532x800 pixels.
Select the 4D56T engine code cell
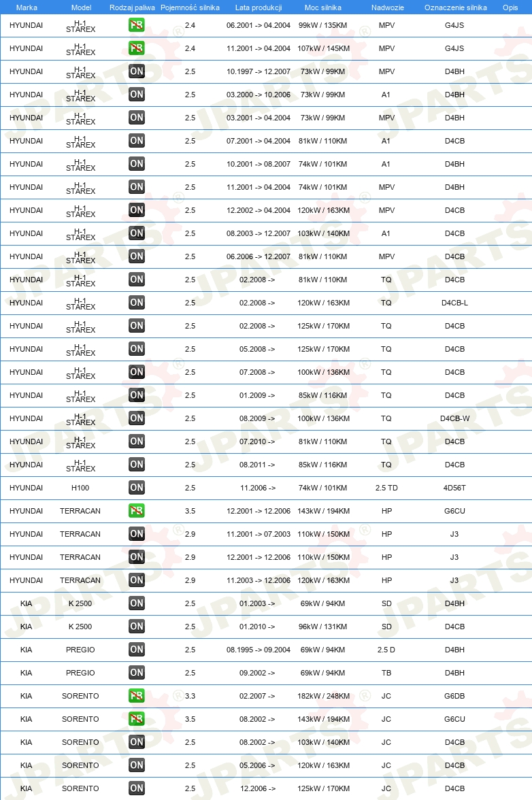454,488
